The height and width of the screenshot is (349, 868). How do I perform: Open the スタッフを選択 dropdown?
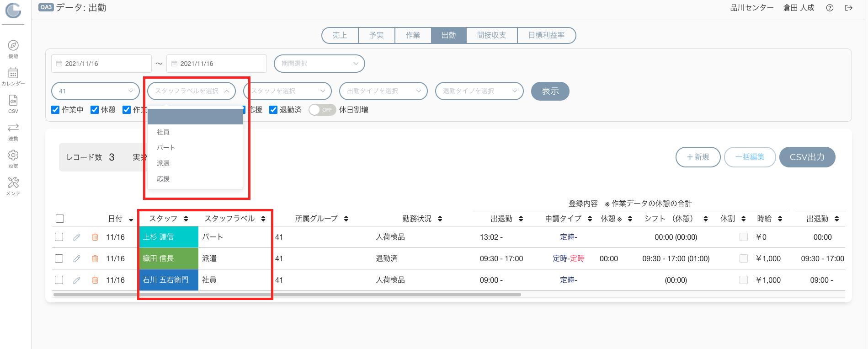coord(288,91)
